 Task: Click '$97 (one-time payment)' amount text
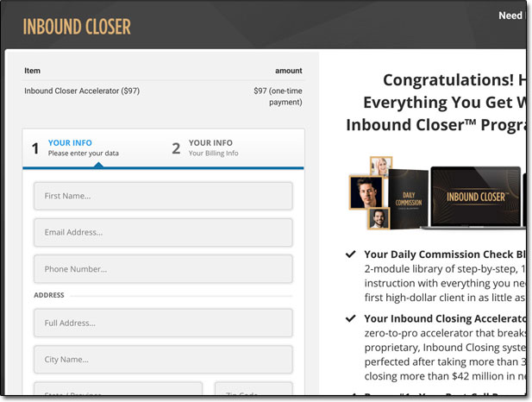pyautogui.click(x=278, y=97)
